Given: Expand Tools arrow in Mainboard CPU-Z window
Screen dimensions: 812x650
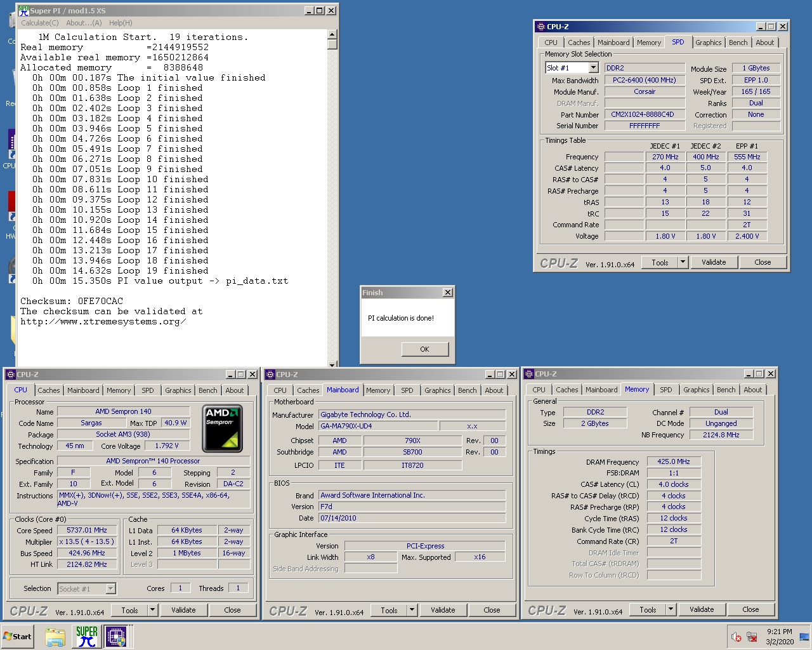Looking at the screenshot, I should 412,610.
